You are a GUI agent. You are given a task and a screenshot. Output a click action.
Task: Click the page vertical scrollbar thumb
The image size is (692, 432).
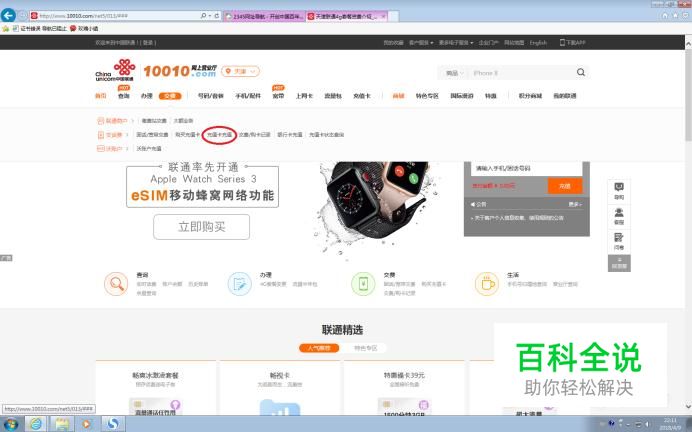tap(688, 95)
